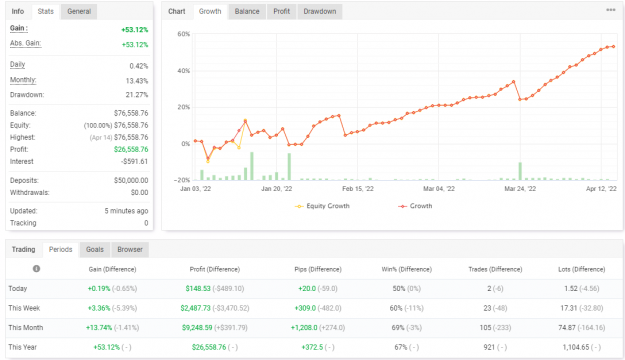Image resolution: width=625 pixels, height=360 pixels.
Task: Select the This Month row label
Action: point(26,328)
